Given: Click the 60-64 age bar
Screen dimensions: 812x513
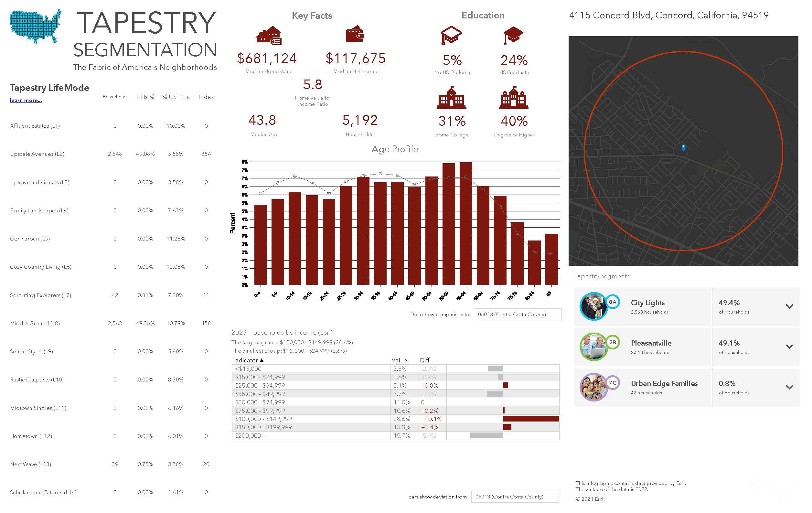Looking at the screenshot, I should point(466,224).
